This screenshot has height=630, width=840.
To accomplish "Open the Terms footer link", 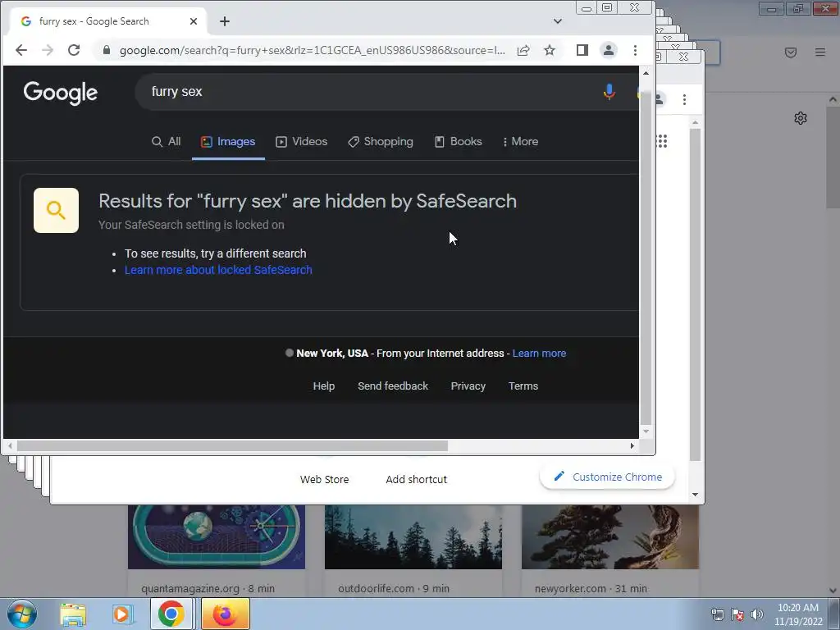I will [523, 386].
